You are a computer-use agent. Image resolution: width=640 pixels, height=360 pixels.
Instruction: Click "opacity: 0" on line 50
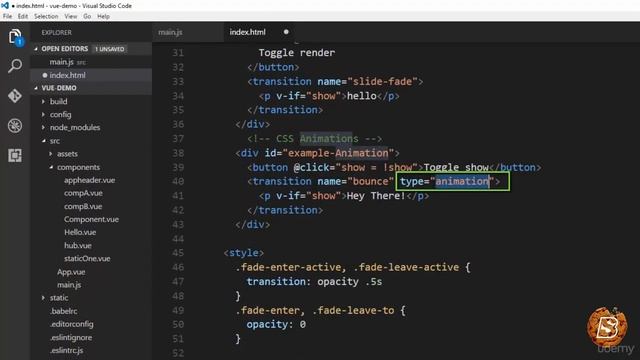[276, 324]
